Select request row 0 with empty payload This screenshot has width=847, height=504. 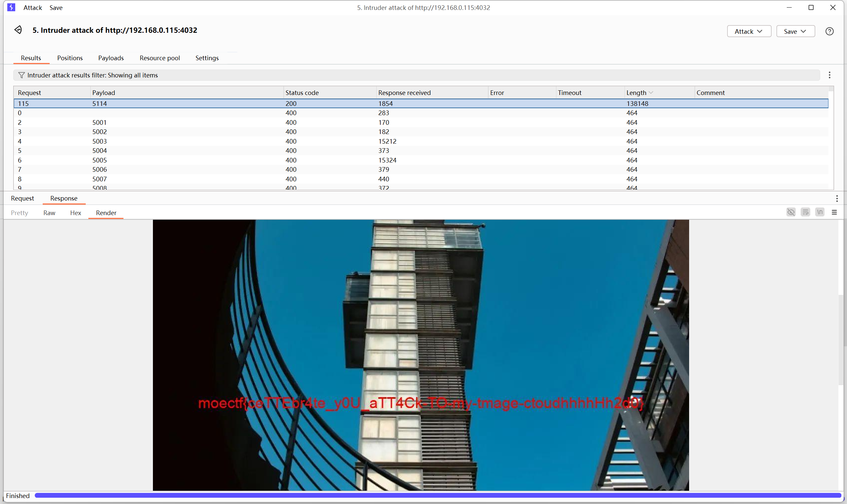[421, 113]
